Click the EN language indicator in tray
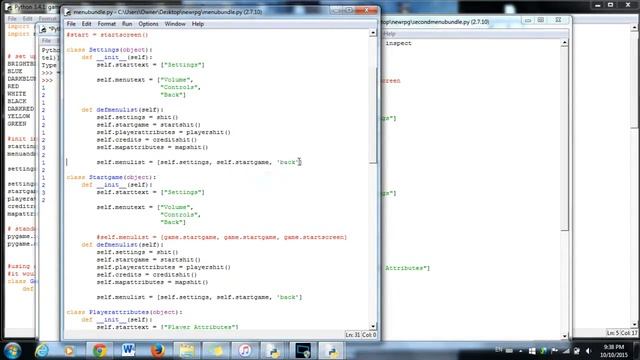640x360 pixels. coord(498,350)
